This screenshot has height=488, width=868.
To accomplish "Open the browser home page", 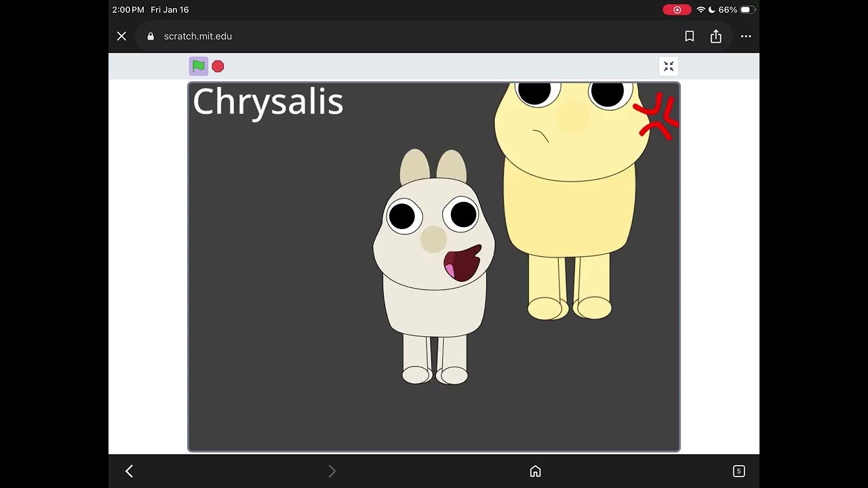I will coord(535,471).
